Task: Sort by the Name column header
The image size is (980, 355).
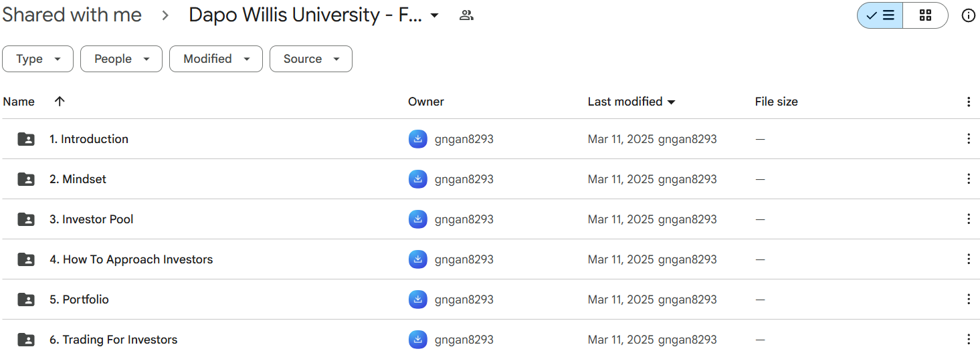Action: click(x=19, y=102)
